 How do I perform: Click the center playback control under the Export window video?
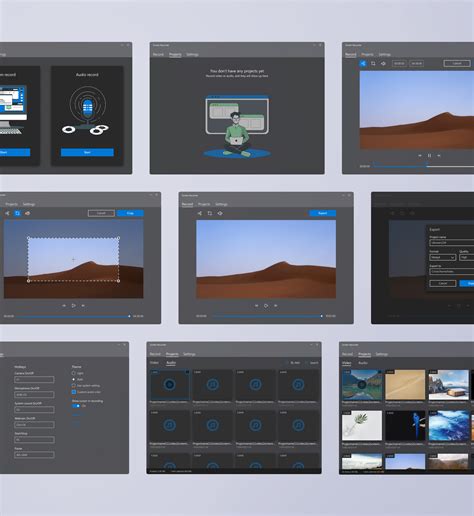click(266, 305)
